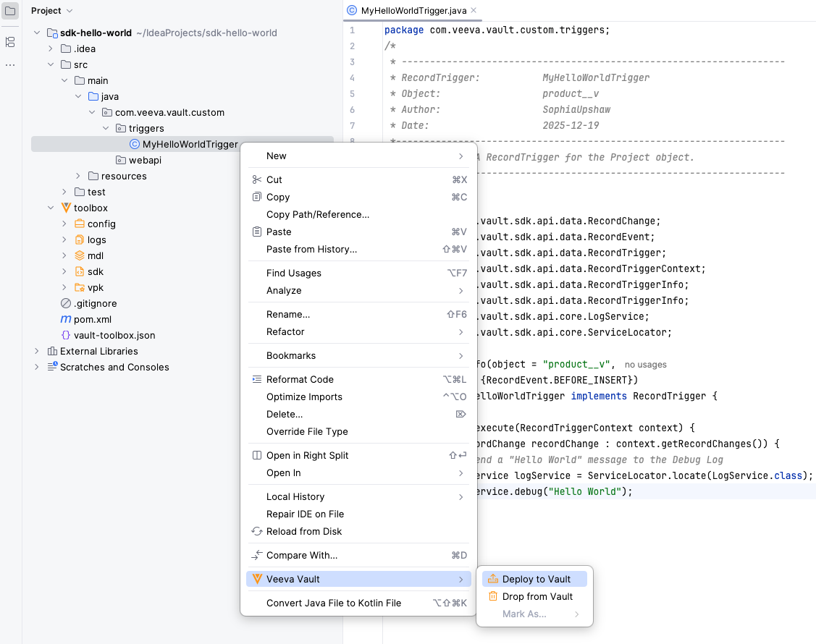Image resolution: width=816 pixels, height=644 pixels.
Task: Click the braces icon of vault-toolbox.json
Action: [x=66, y=335]
